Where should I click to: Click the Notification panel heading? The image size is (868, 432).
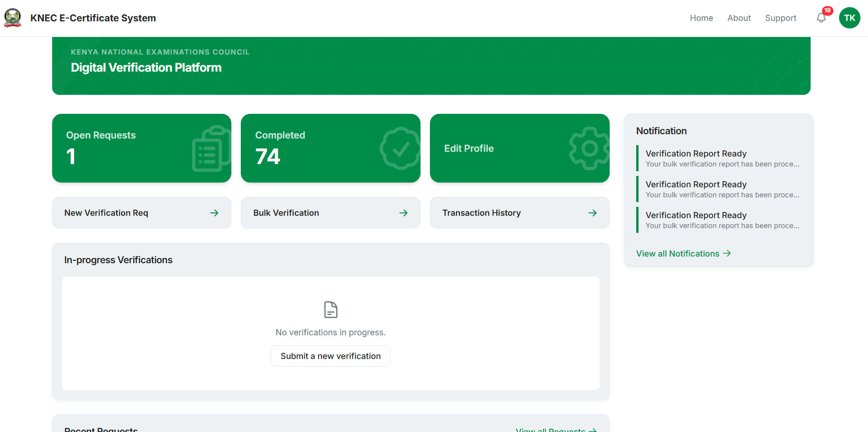pos(661,131)
